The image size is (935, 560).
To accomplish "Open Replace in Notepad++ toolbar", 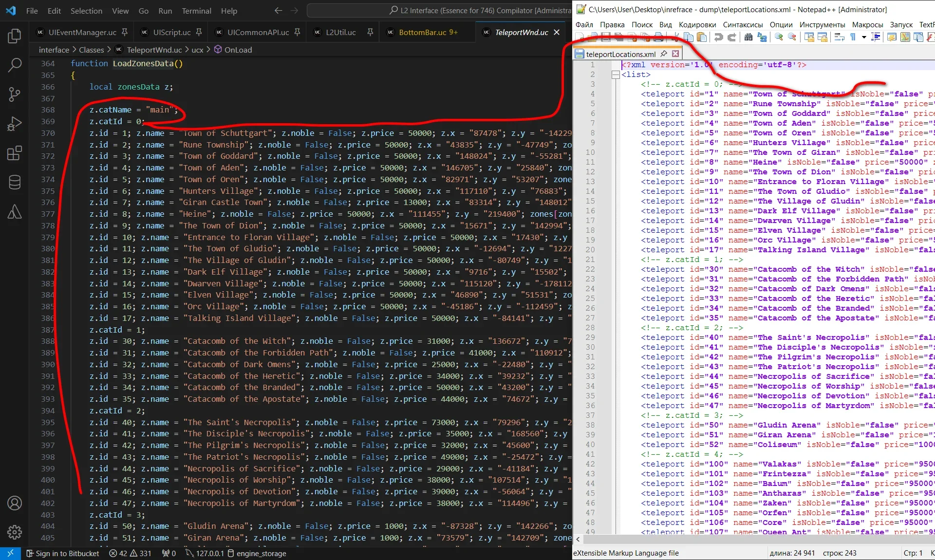I will [x=762, y=37].
